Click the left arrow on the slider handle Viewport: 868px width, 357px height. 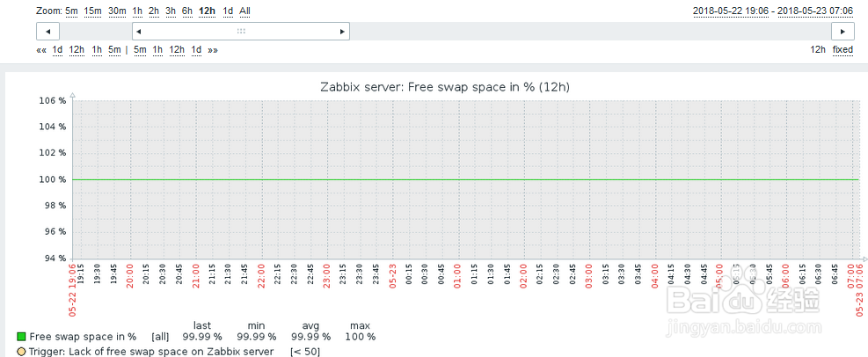pos(139,32)
